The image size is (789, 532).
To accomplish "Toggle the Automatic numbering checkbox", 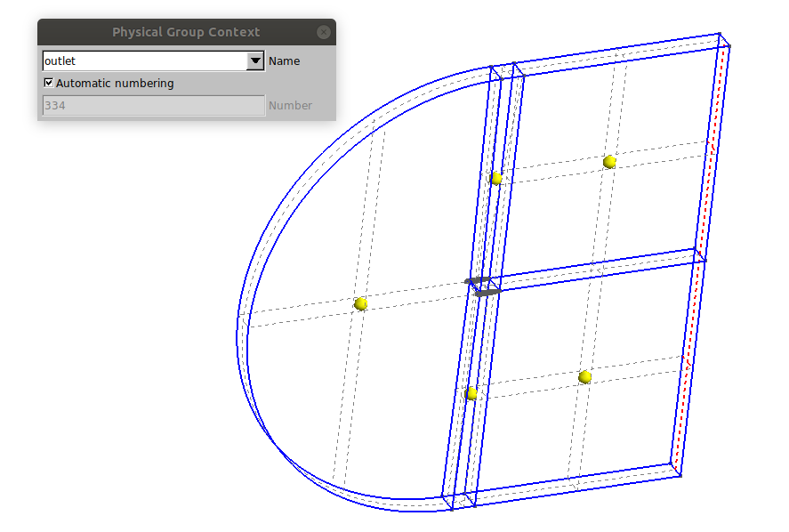I will coord(49,83).
